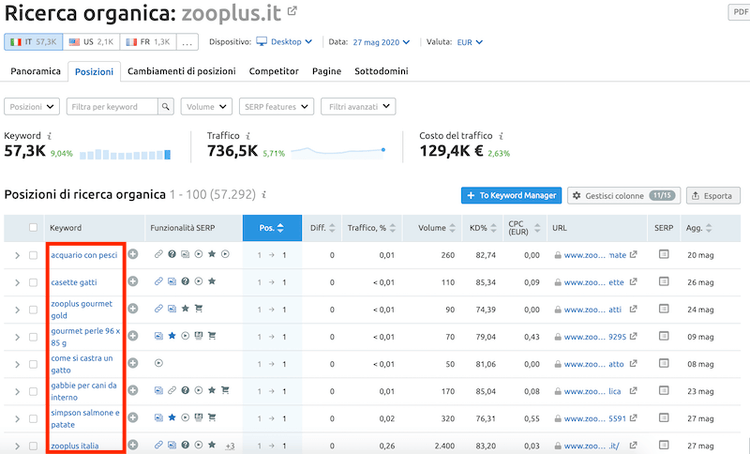
Task: View SERP snapshot icon for 'zooplus gourmet gold'
Action: [663, 309]
